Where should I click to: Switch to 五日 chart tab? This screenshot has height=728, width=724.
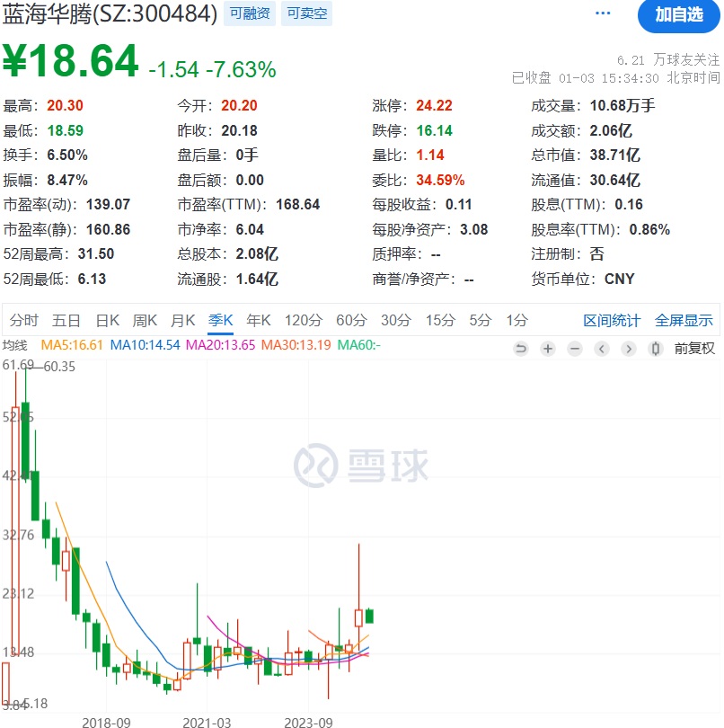pos(66,320)
